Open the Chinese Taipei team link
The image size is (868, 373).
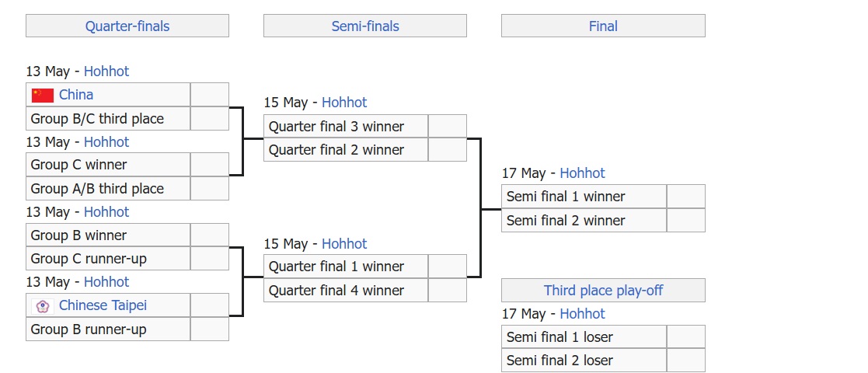pos(103,305)
